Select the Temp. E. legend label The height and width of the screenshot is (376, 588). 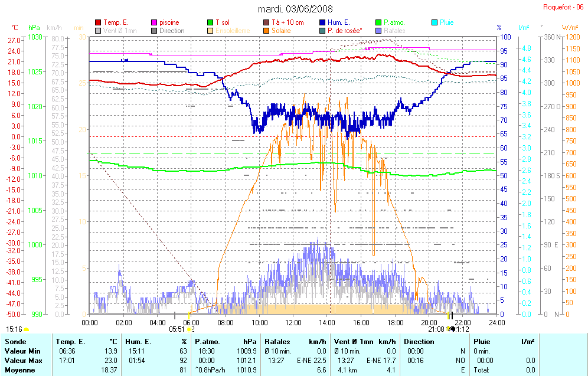(116, 22)
